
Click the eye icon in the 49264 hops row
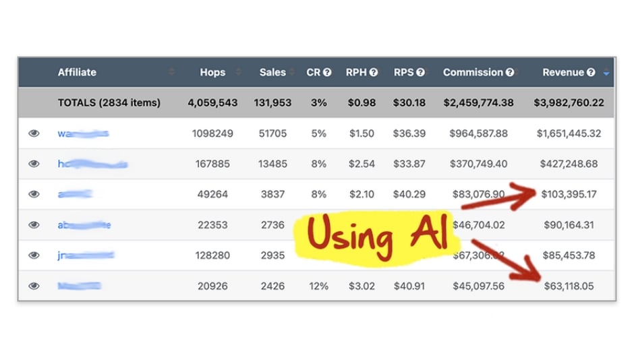(x=34, y=194)
